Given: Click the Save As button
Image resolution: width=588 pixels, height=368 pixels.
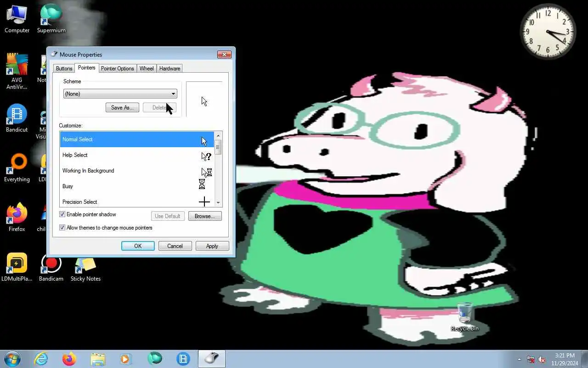Looking at the screenshot, I should [122, 108].
